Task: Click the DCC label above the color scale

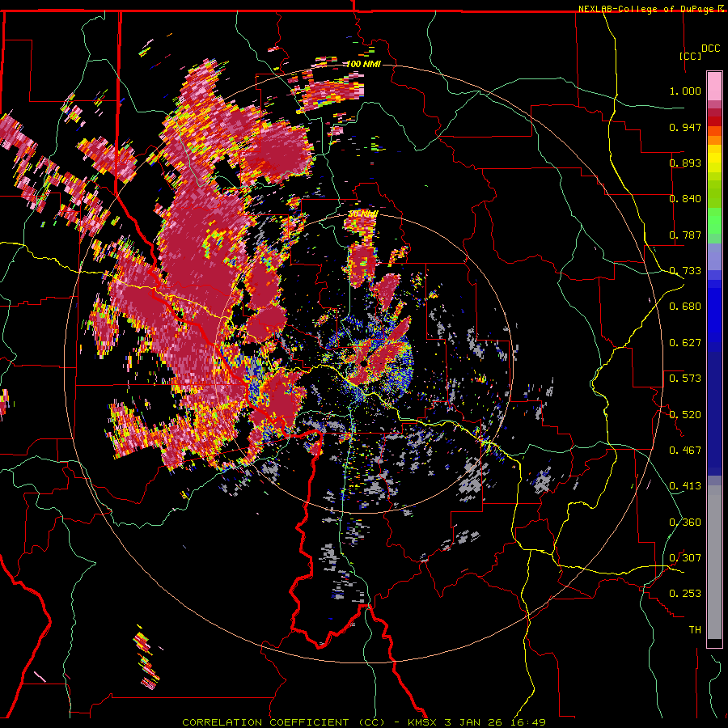Action: [710, 49]
